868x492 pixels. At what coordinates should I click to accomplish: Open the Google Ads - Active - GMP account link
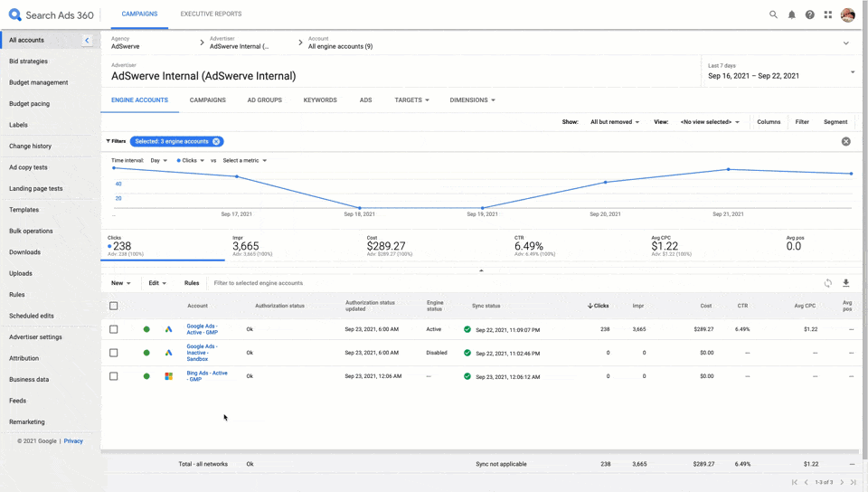tap(202, 329)
